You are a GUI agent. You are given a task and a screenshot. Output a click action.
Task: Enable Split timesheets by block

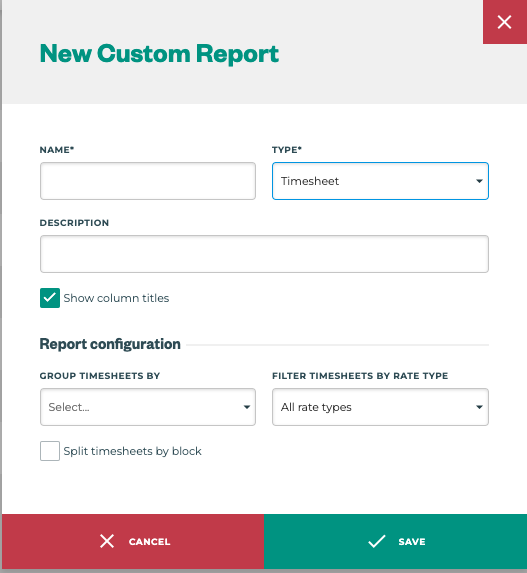tap(50, 451)
